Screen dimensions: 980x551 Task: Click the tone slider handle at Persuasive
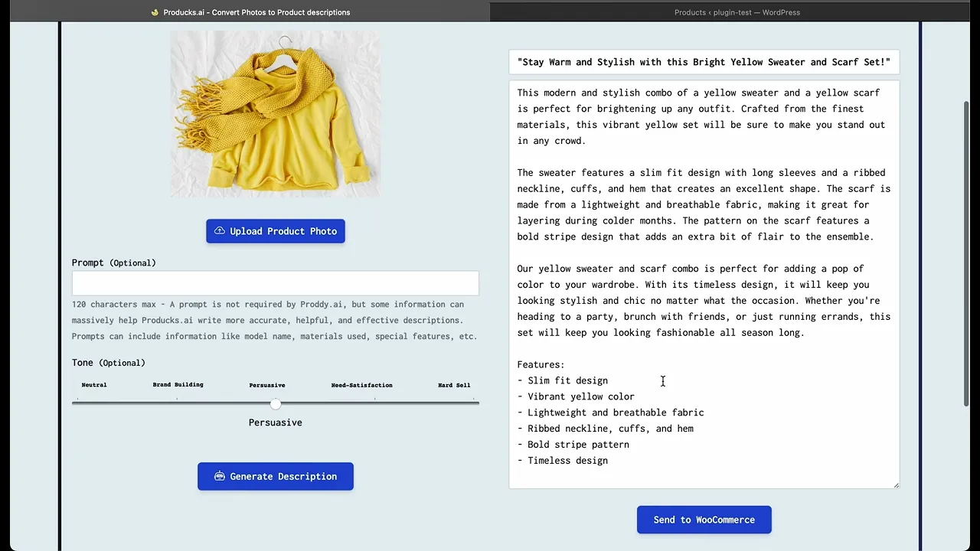tap(276, 403)
